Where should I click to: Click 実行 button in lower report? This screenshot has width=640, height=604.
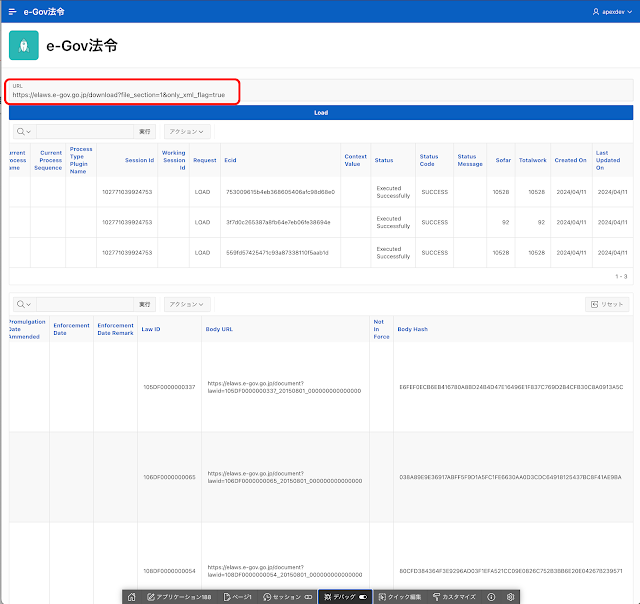pyautogui.click(x=144, y=304)
